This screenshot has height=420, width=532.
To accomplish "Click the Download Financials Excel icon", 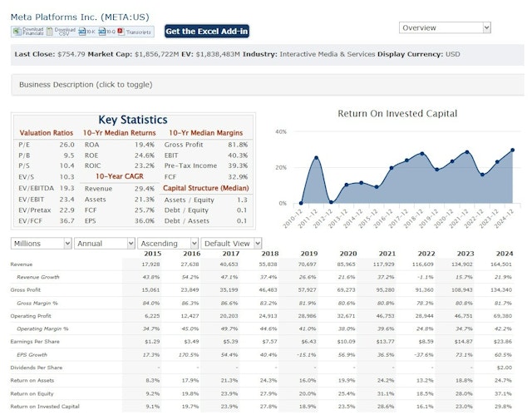I will point(17,32).
